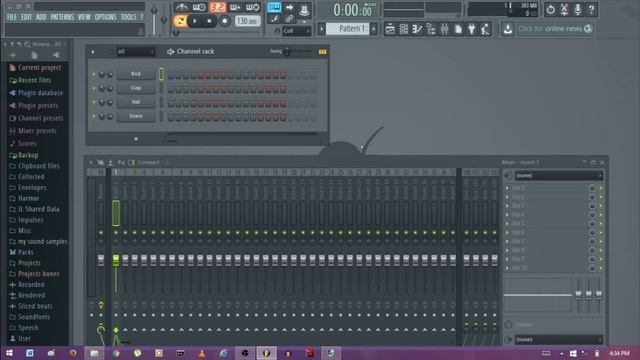Open the Cell snap dropdown
The height and width of the screenshot is (360, 640).
[x=296, y=31]
